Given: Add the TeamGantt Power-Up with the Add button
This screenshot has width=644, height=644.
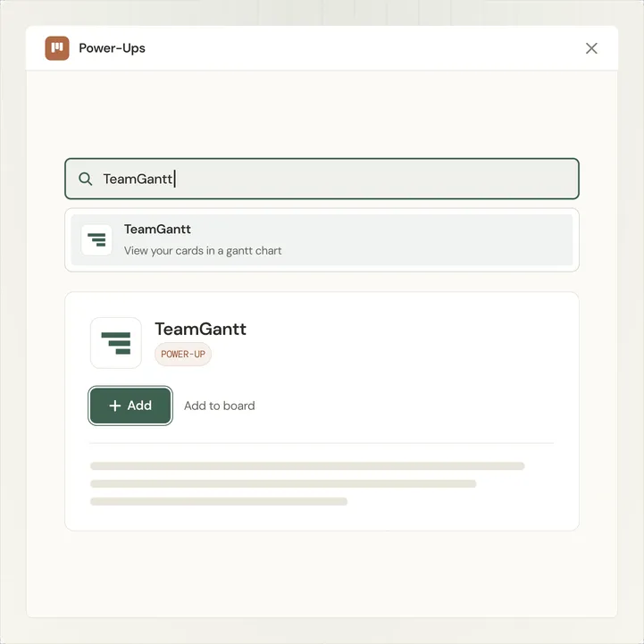Looking at the screenshot, I should [130, 406].
